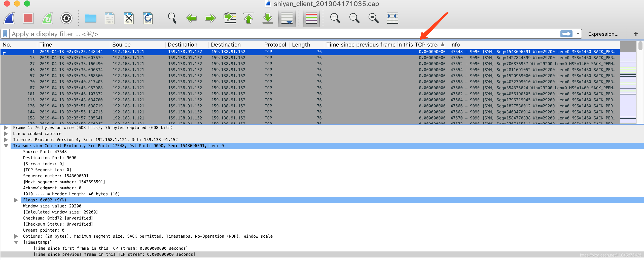Sort by Length column header
The image size is (644, 260).
307,45
